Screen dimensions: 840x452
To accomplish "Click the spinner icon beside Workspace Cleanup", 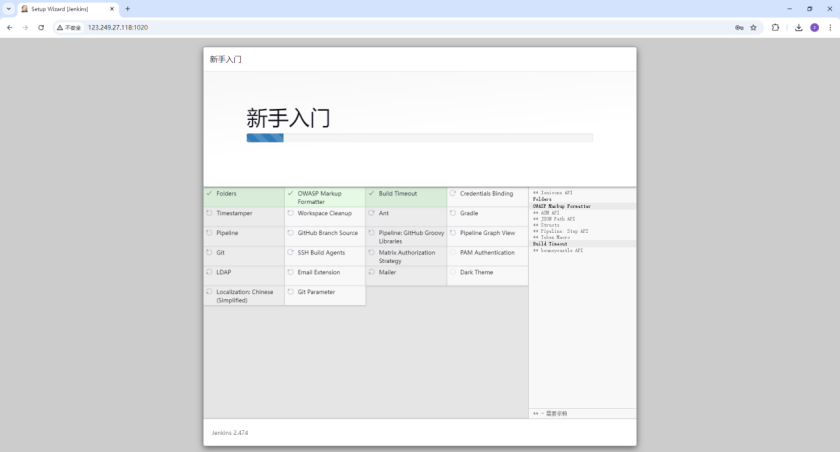I will coord(290,213).
